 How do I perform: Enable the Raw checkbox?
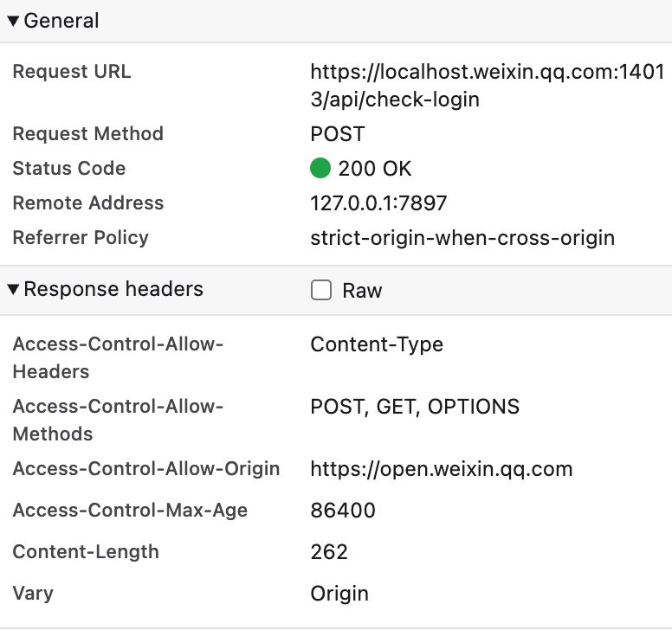321,290
